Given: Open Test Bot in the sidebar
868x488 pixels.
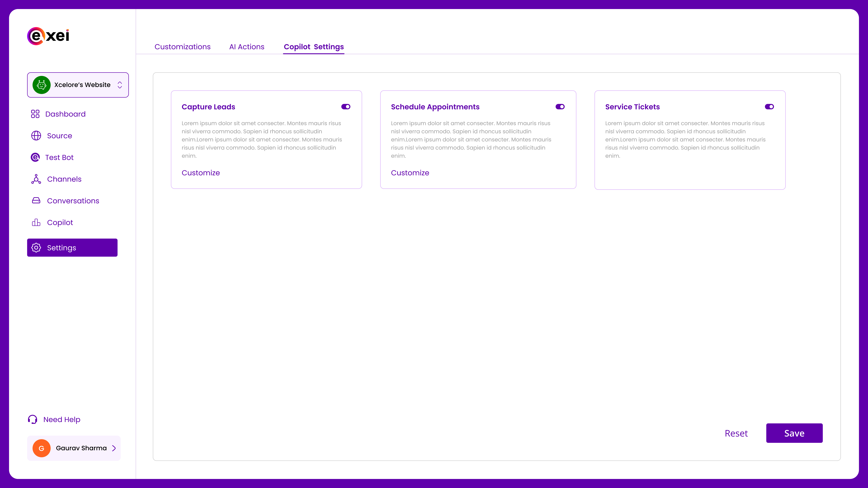Looking at the screenshot, I should pos(59,157).
